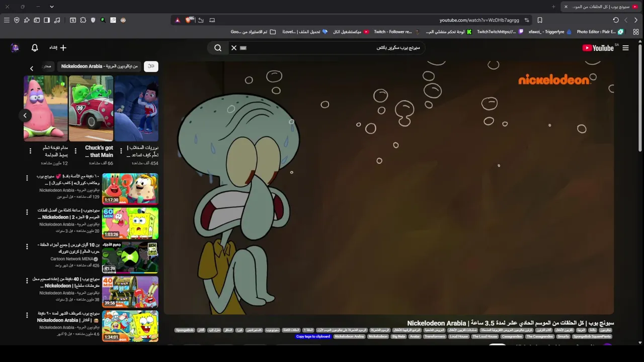Select the SpongeBob YouTube browser tab

[601, 7]
